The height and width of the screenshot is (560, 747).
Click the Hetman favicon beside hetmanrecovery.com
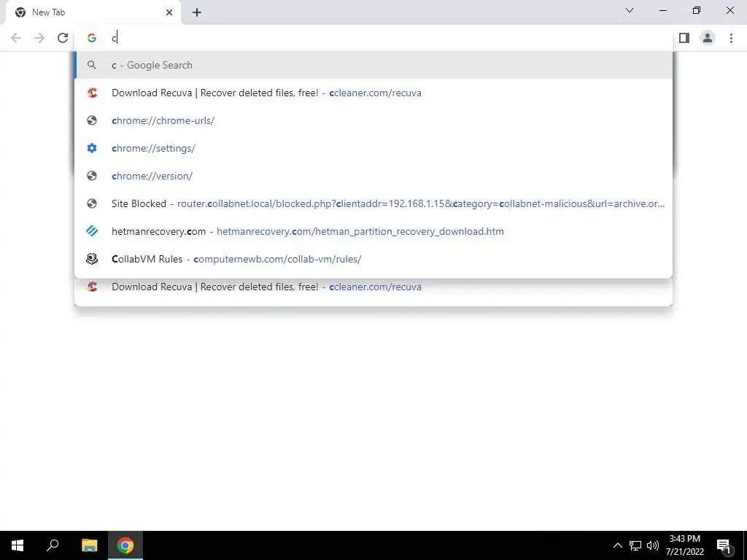coord(92,231)
